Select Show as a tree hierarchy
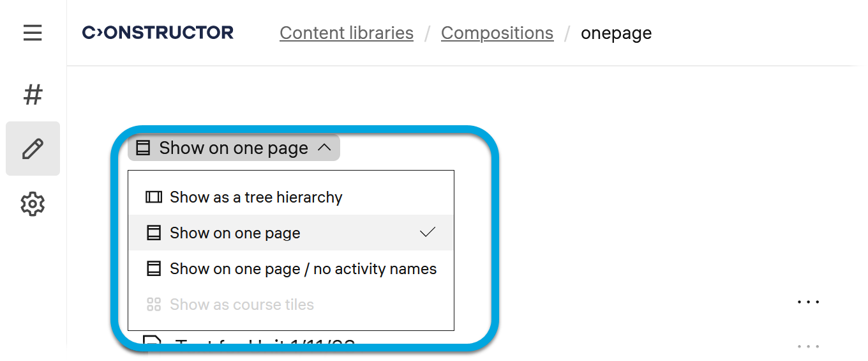 point(256,197)
